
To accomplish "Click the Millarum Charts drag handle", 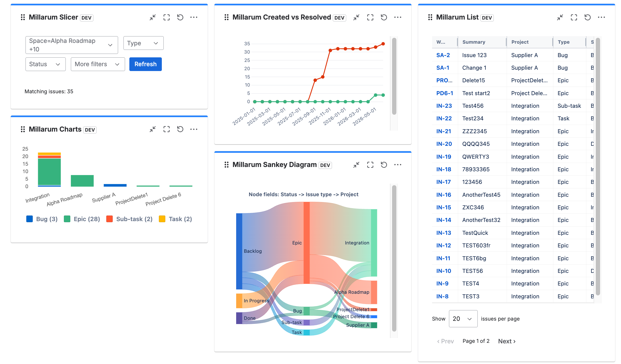I will [23, 129].
